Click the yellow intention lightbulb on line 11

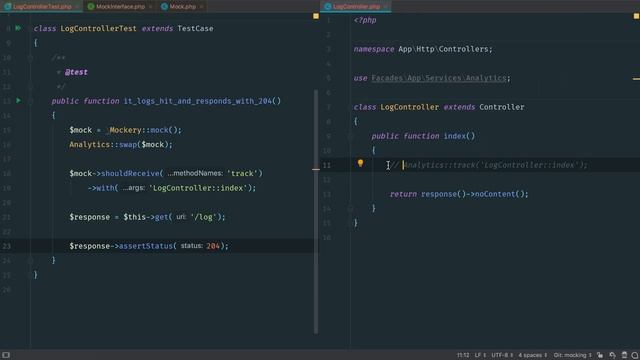click(360, 163)
